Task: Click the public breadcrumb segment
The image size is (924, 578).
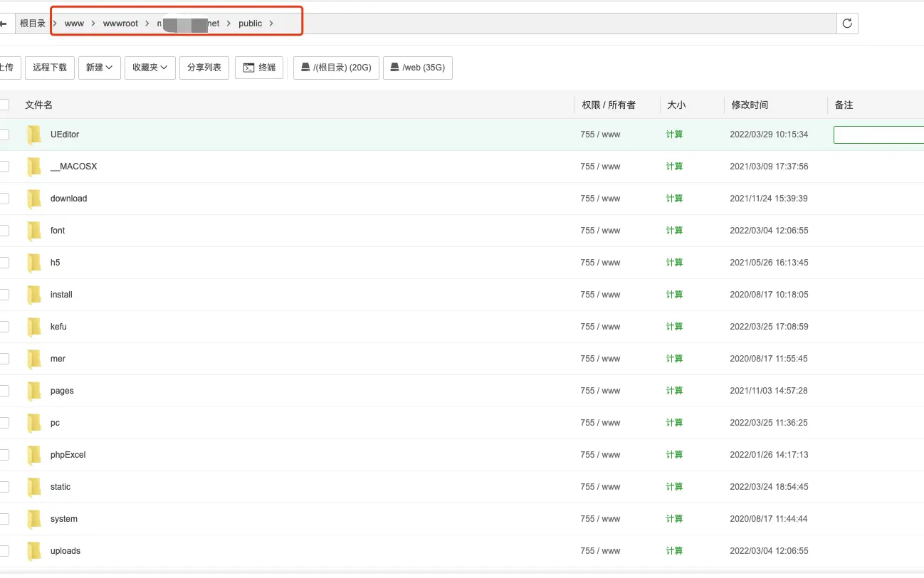Action: point(251,23)
